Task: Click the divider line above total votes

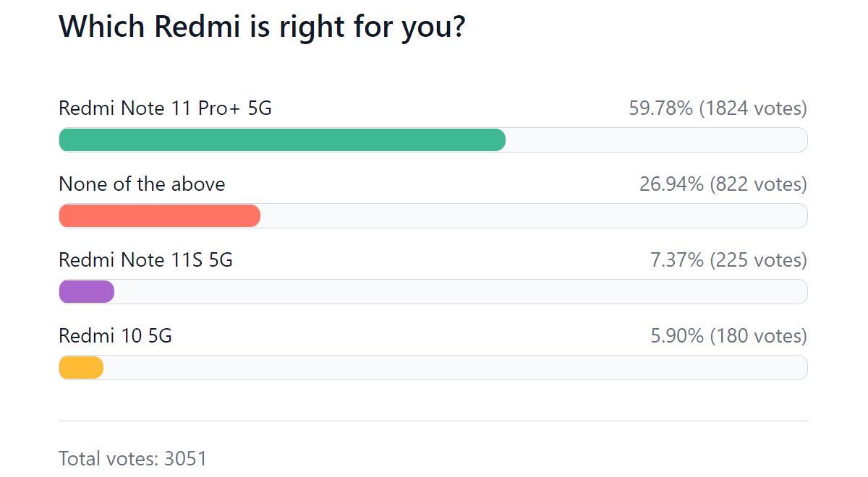Action: pos(433,421)
